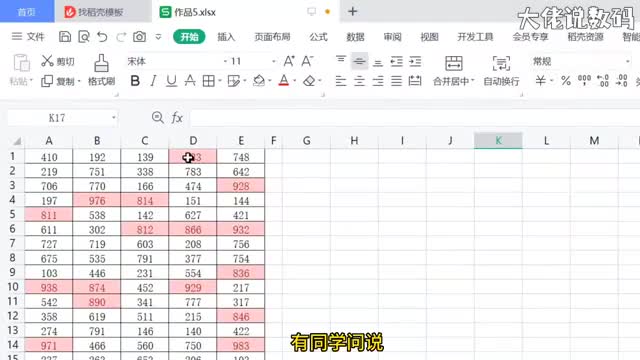Open the merge center dropdown arrow
640x360 pixels.
(472, 81)
